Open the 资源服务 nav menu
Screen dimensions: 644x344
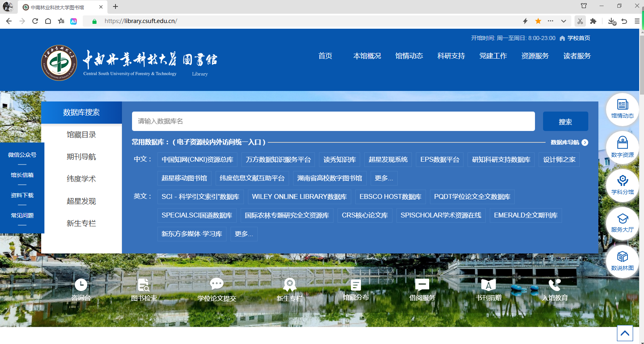(535, 56)
